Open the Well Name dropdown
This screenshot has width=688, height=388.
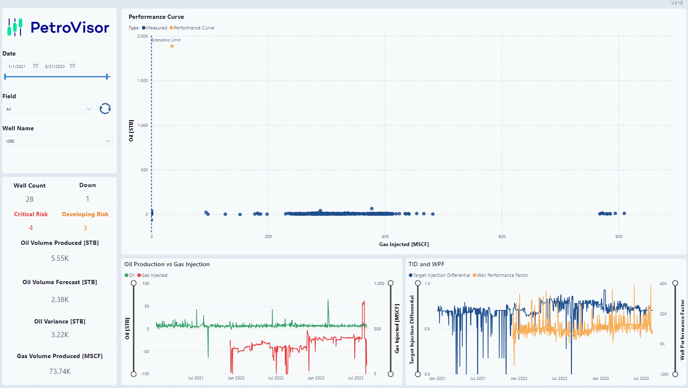pos(58,141)
